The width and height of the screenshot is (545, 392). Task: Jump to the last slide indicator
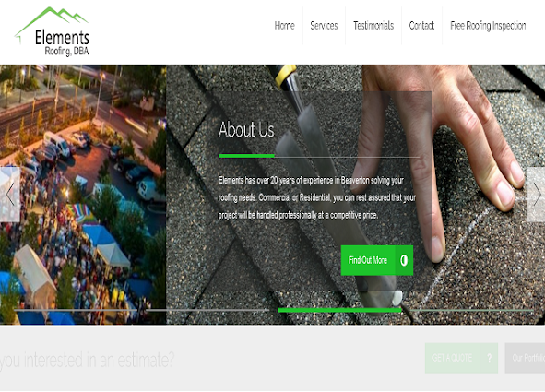coord(472,310)
